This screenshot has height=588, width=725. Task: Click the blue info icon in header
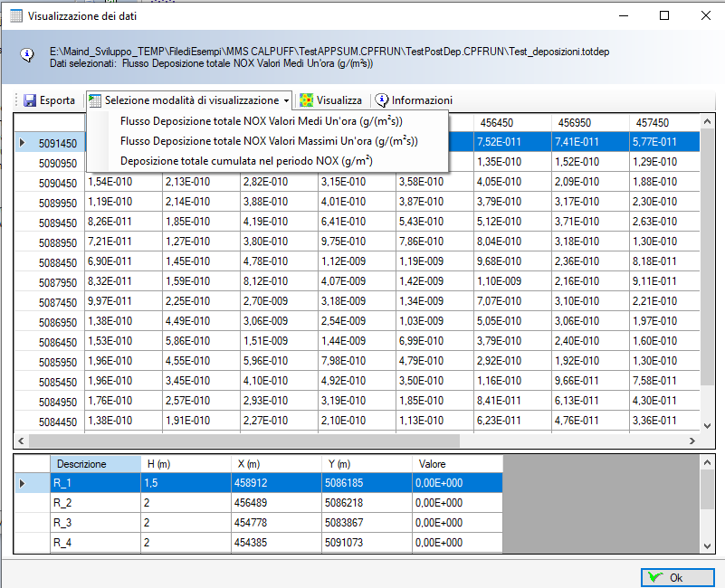point(27,53)
